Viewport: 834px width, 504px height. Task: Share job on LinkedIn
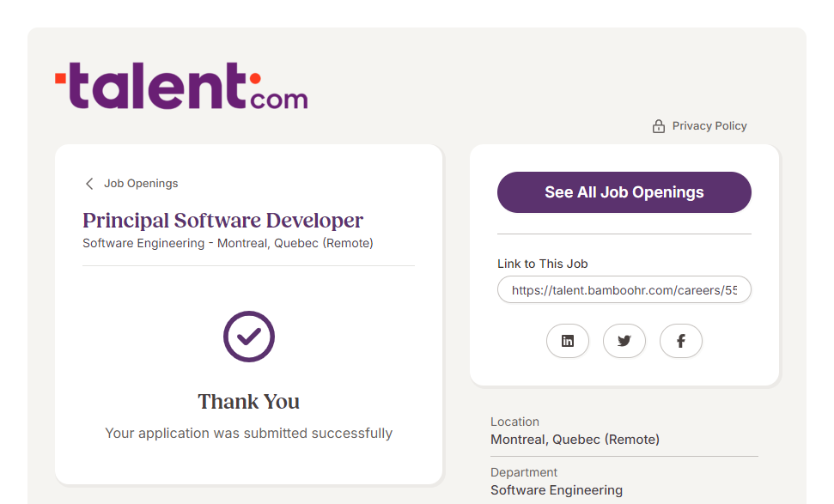(x=568, y=341)
